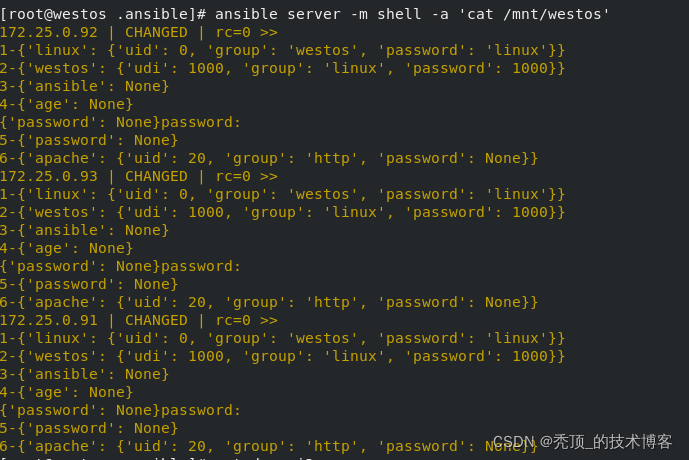Viewport: 689px width, 460px height.
Task: Click first 6-{'apache'} uid 20 line
Action: (269, 159)
